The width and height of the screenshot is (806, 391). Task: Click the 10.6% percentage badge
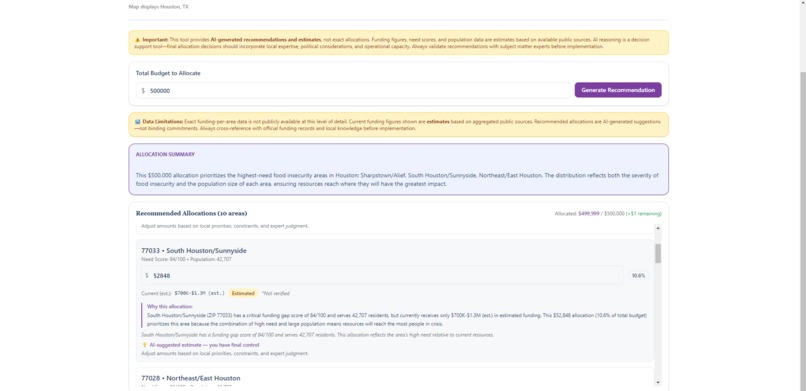[638, 275]
